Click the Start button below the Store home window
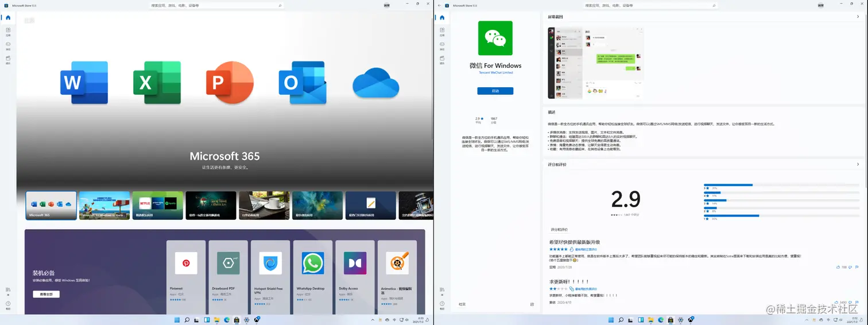Image resolution: width=868 pixels, height=325 pixels. tap(177, 320)
